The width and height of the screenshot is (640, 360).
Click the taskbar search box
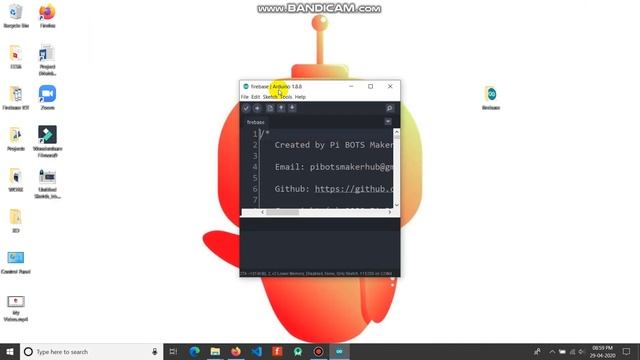[91, 351]
